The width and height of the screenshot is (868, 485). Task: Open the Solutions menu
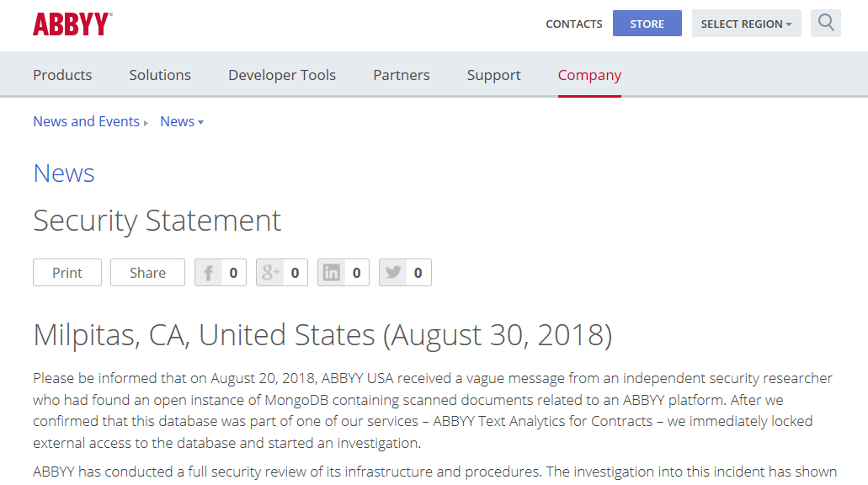click(x=160, y=75)
